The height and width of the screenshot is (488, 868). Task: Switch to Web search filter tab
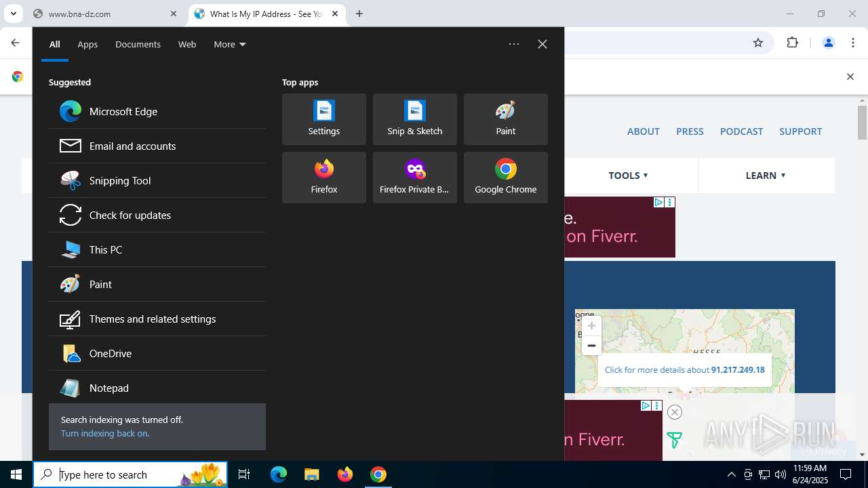tap(187, 44)
